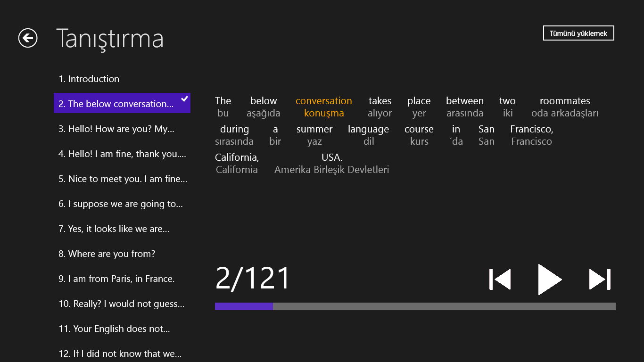Toggle the checkmark on item 2

[x=184, y=99]
